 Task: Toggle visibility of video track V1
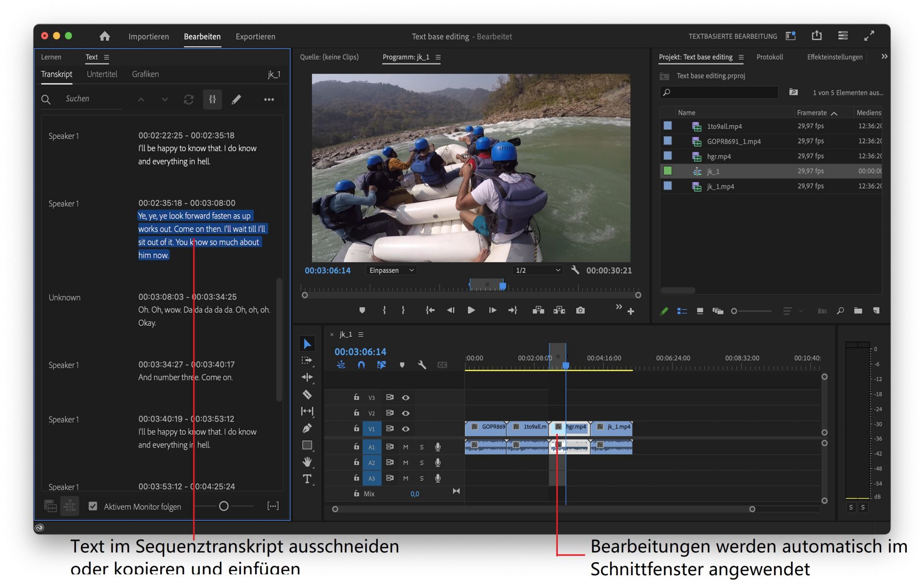[406, 428]
